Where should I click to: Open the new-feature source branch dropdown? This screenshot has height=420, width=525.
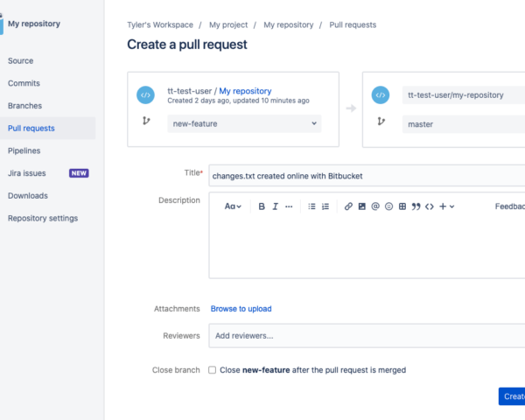pos(244,124)
